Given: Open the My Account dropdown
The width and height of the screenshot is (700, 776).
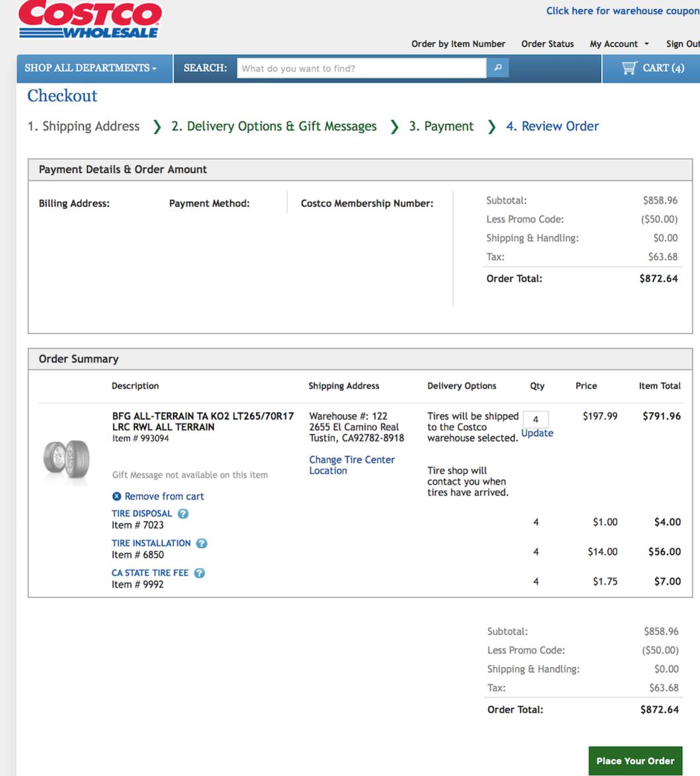Looking at the screenshot, I should pos(619,44).
